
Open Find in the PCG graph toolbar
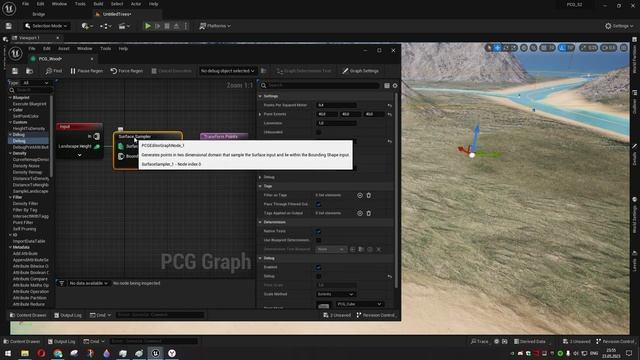point(54,71)
